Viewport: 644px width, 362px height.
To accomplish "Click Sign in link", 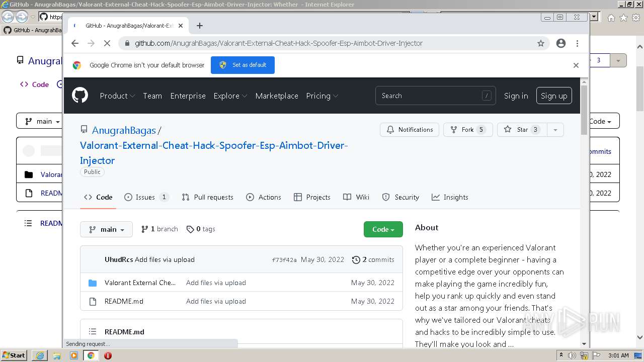I will coord(516,96).
